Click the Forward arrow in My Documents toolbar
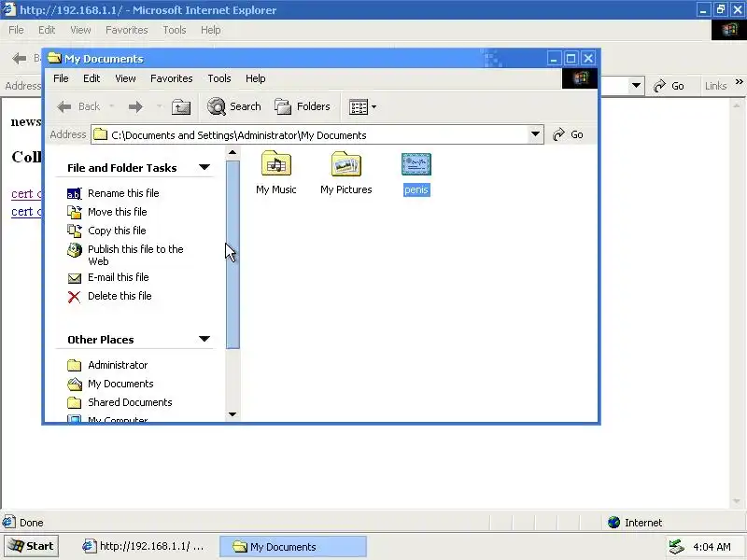The image size is (747, 560). click(135, 106)
